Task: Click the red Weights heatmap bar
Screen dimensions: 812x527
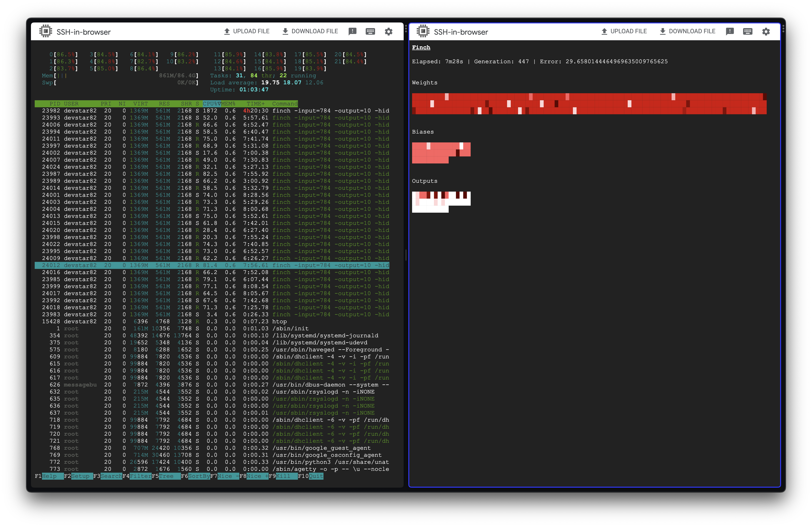Action: [589, 104]
